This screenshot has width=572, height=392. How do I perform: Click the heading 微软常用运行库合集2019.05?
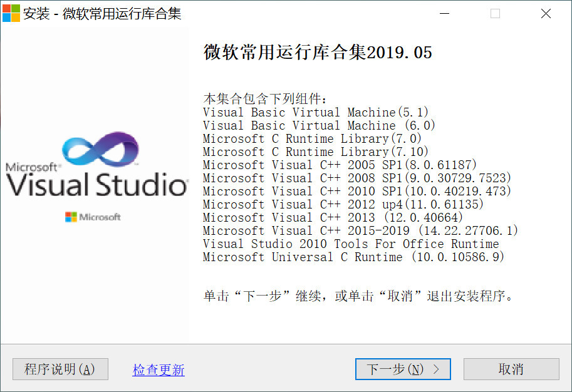point(318,53)
